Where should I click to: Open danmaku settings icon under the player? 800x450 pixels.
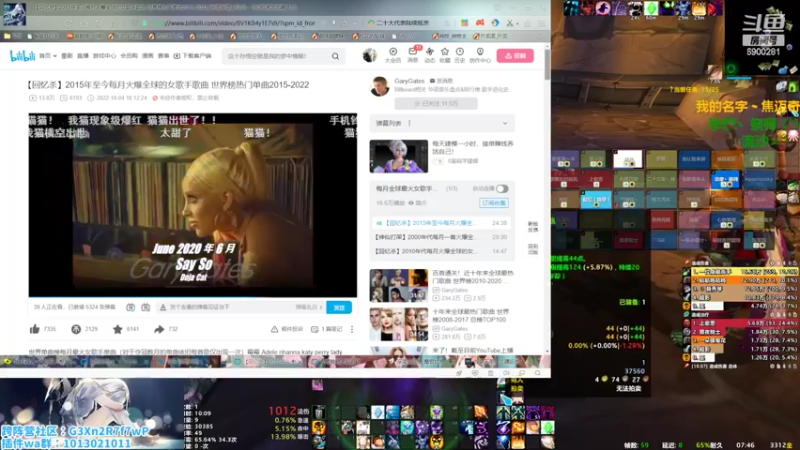point(145,307)
